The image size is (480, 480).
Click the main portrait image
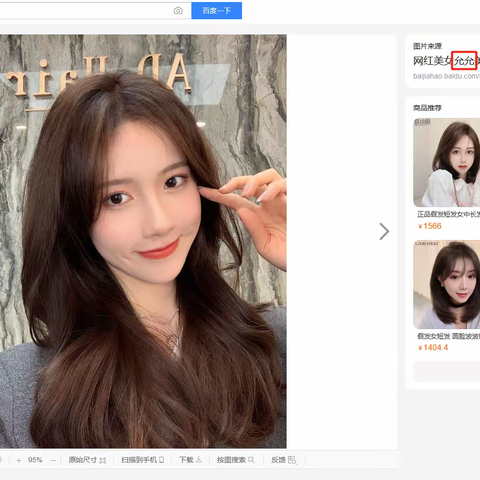coord(143,241)
